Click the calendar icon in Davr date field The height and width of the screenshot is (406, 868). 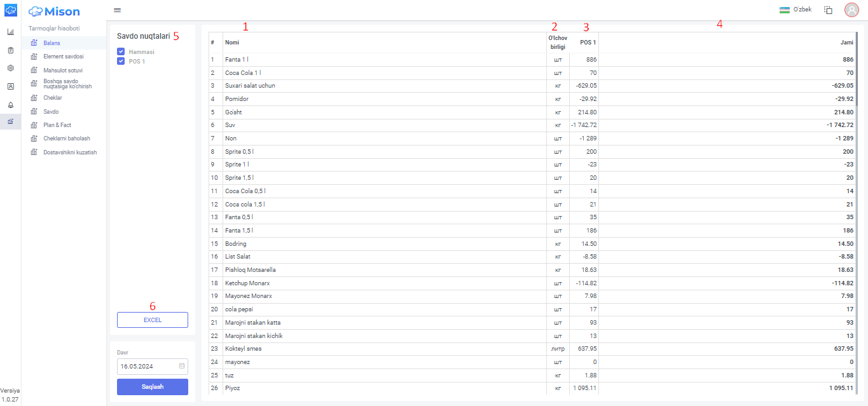click(x=182, y=366)
